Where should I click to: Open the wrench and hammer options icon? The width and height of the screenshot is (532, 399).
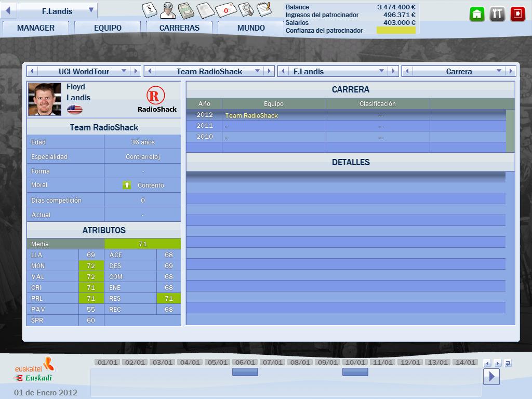[497, 14]
